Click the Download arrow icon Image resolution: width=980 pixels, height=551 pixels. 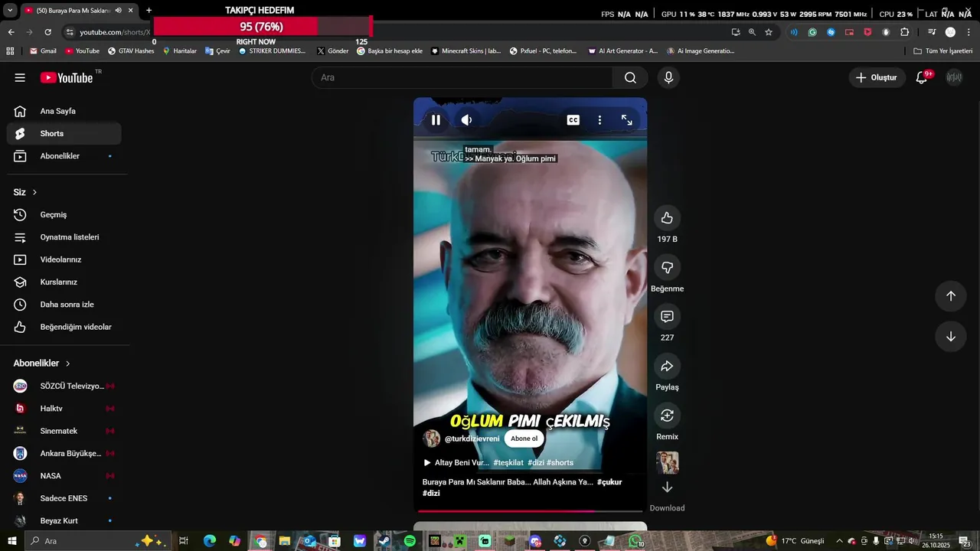(x=667, y=487)
